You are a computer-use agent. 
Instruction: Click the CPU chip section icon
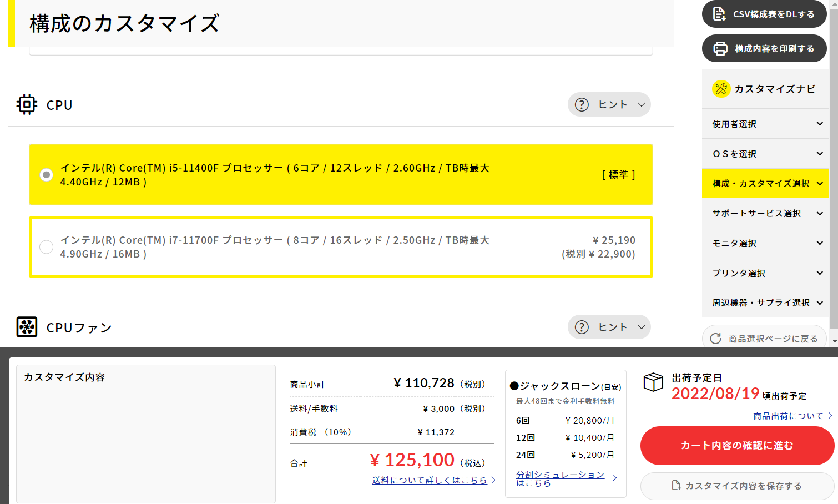tap(27, 104)
